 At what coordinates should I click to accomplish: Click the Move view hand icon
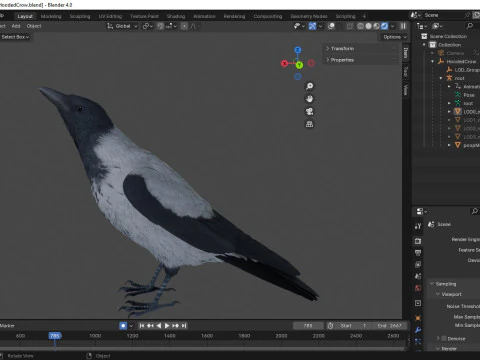click(x=309, y=99)
